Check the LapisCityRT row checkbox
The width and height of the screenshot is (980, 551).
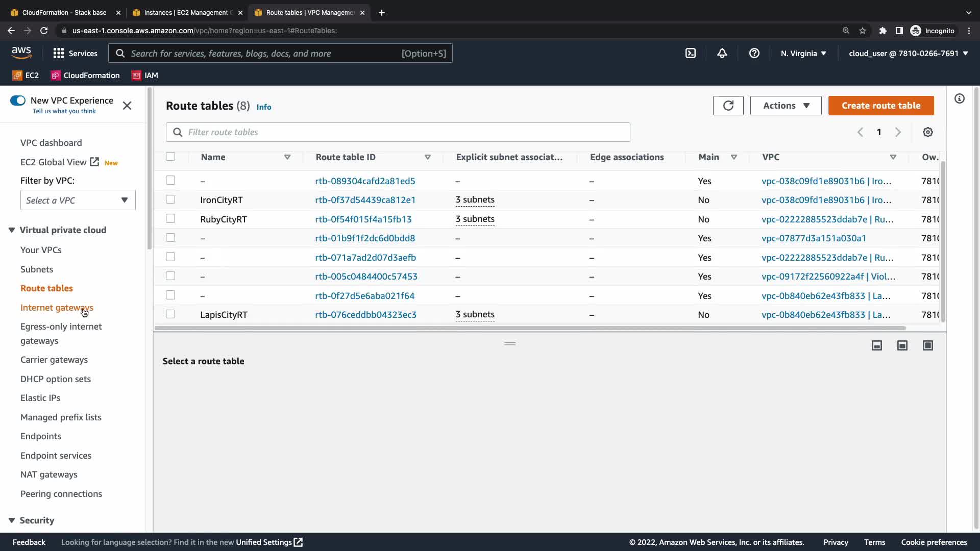point(170,314)
